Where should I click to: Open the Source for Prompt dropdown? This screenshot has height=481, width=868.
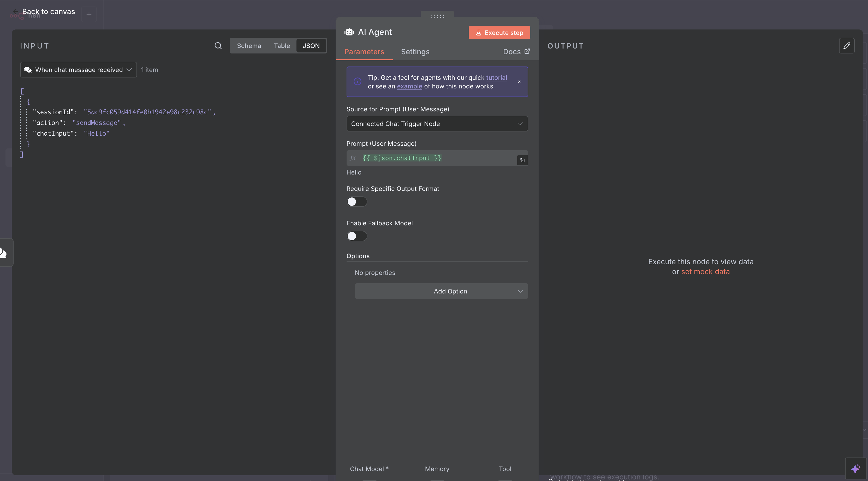pyautogui.click(x=437, y=124)
